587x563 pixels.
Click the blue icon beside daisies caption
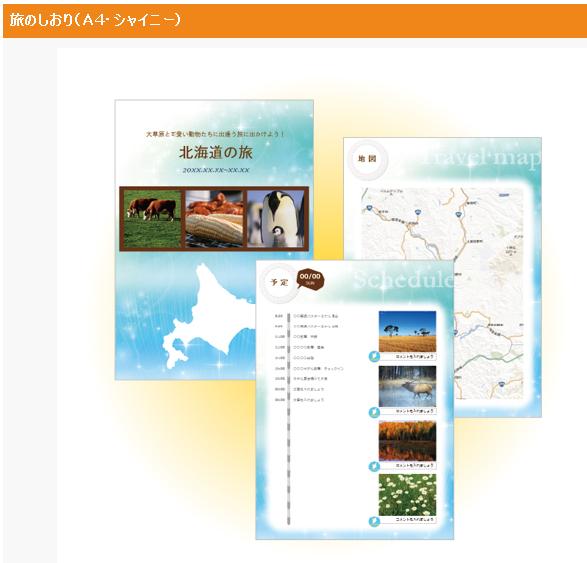pos(374,521)
